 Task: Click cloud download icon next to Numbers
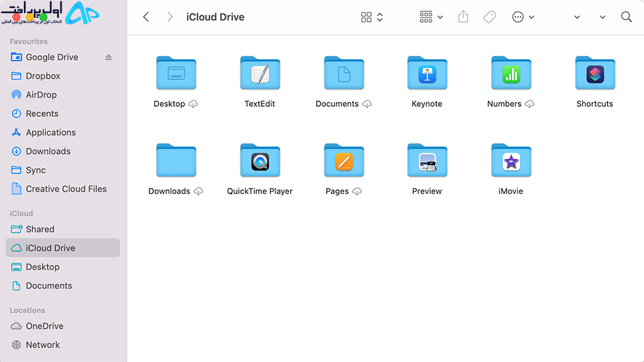coord(529,104)
